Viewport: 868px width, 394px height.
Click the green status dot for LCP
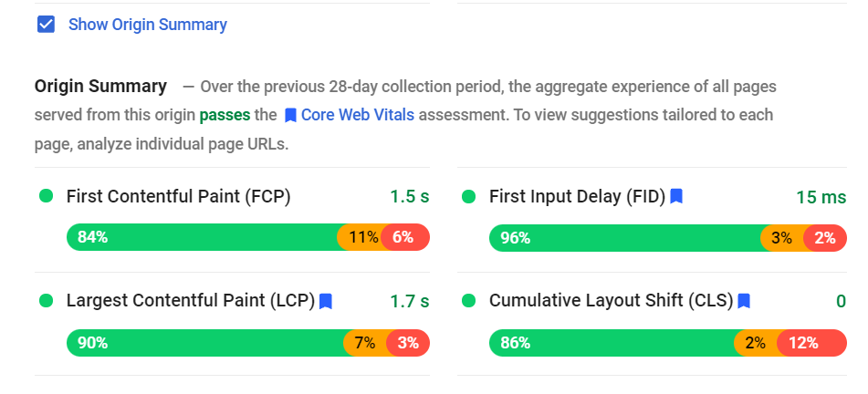tap(47, 301)
